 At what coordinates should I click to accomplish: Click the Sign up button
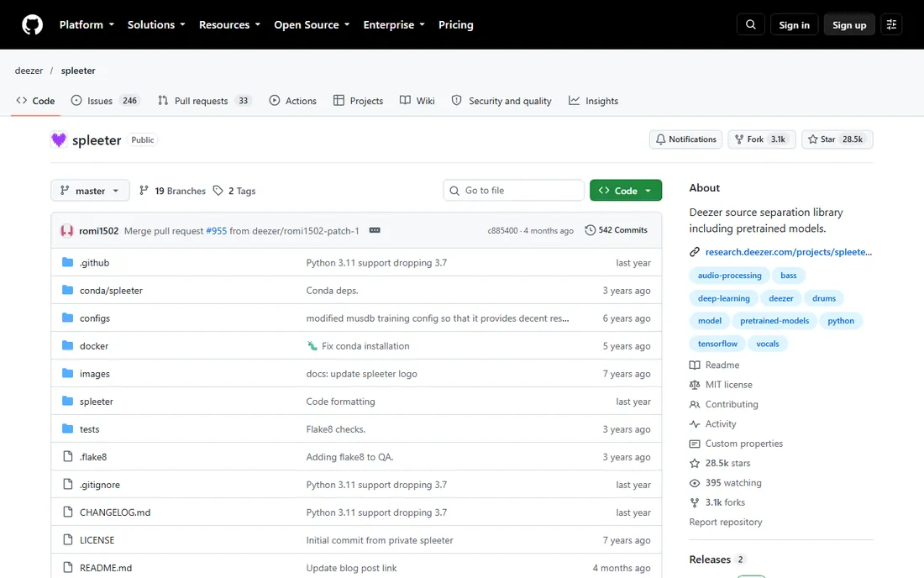(x=849, y=24)
